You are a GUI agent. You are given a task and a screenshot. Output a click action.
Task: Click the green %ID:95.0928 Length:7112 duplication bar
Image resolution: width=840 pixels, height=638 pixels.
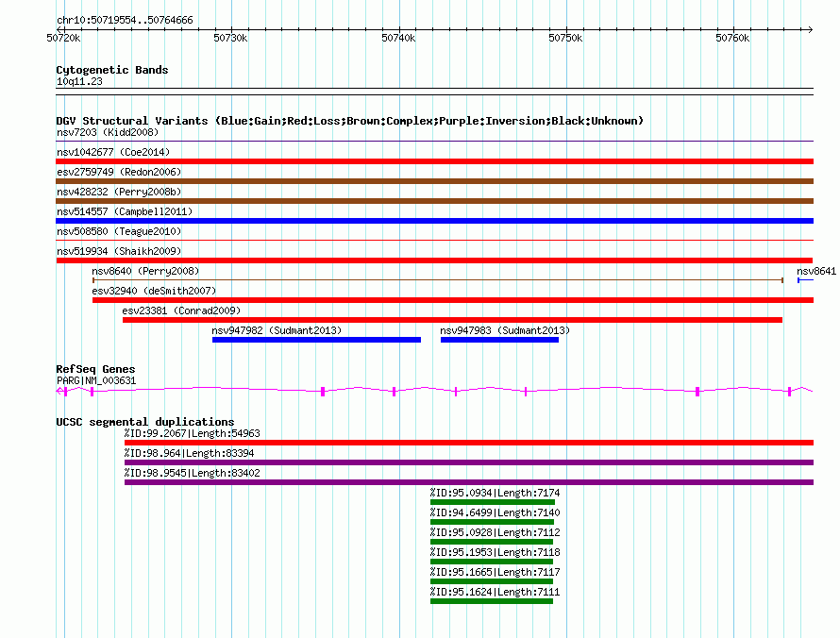[491, 542]
